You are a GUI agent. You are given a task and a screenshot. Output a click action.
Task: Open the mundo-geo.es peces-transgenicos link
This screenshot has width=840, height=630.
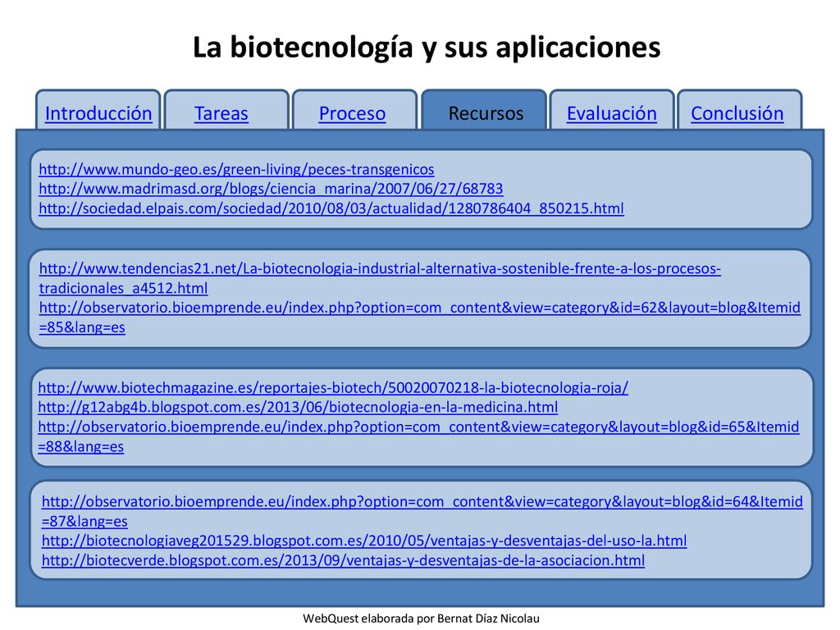click(x=236, y=169)
